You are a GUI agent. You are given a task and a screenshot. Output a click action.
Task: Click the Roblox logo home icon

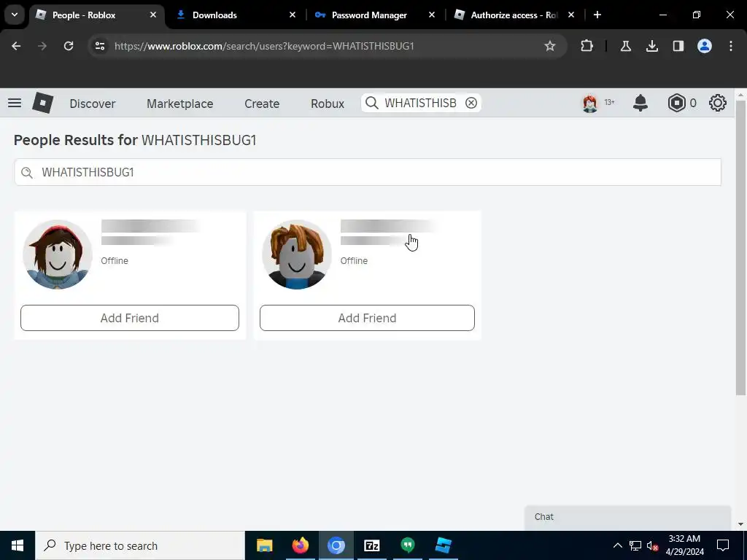42,103
